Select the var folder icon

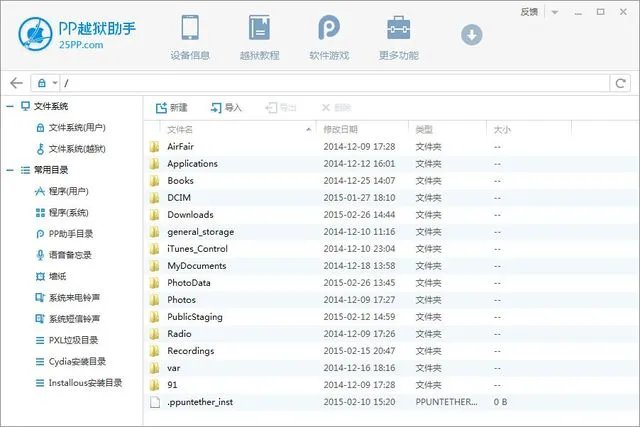tap(154, 368)
